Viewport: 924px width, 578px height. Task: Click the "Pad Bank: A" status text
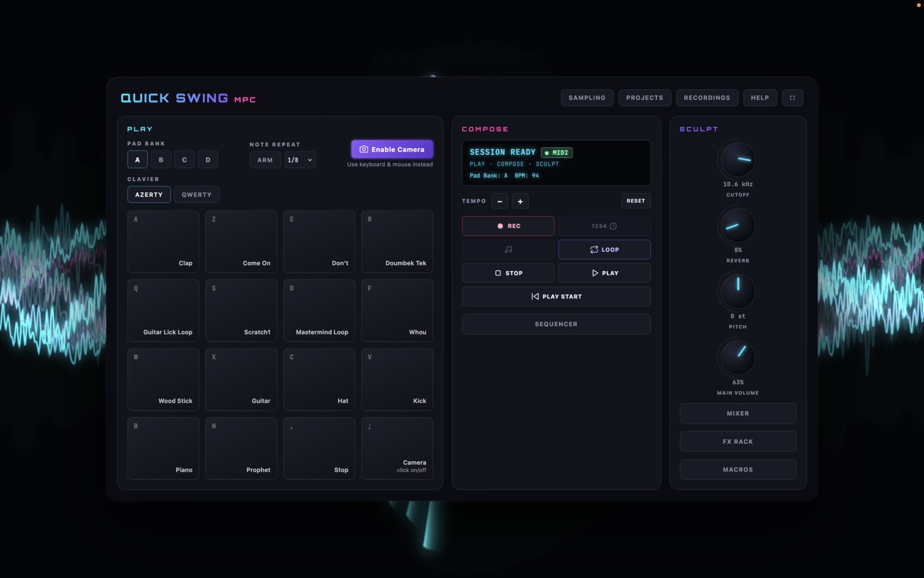coord(489,176)
